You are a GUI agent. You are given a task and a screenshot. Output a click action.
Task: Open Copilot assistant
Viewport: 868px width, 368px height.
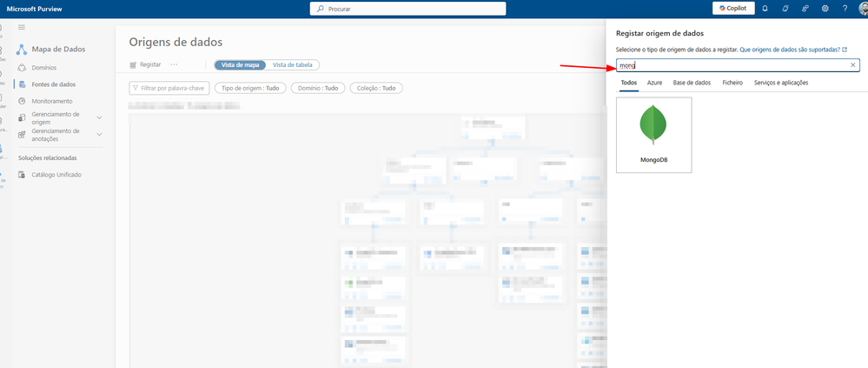[x=733, y=9]
